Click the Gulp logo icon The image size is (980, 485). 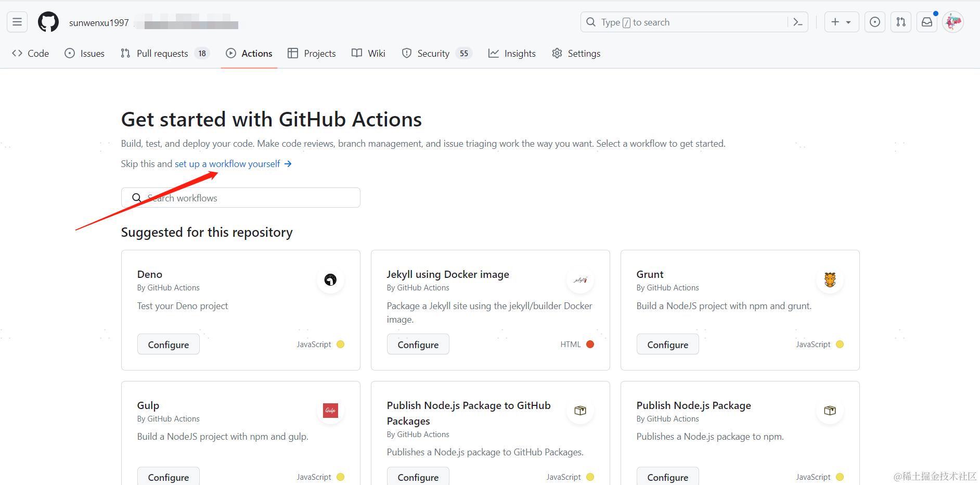point(330,411)
